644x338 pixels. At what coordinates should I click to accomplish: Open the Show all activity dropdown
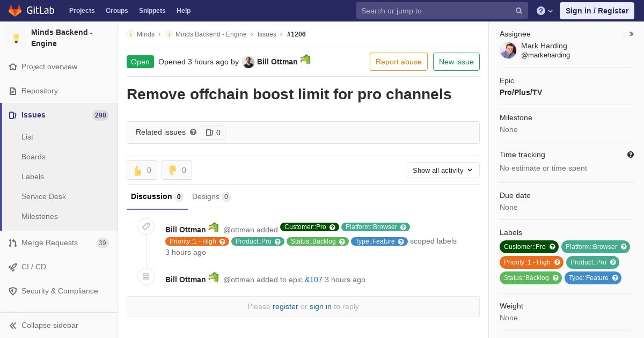pos(443,170)
